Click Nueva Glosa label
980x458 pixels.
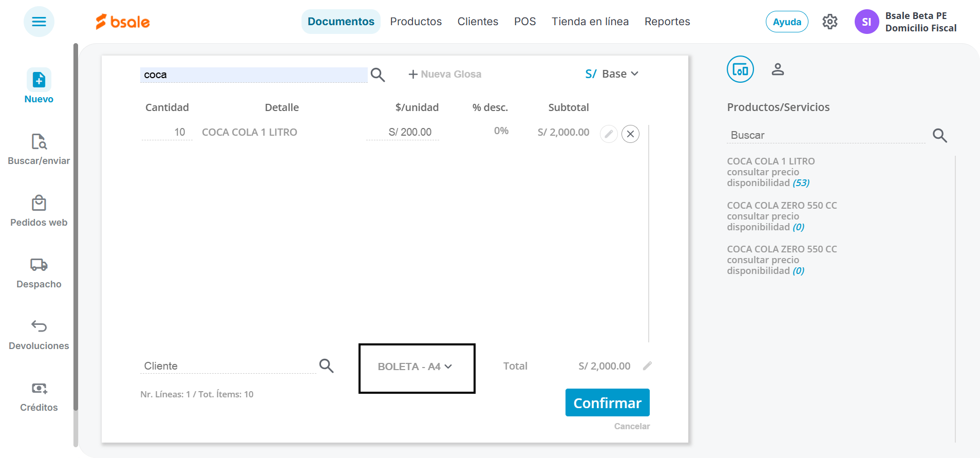click(x=451, y=74)
